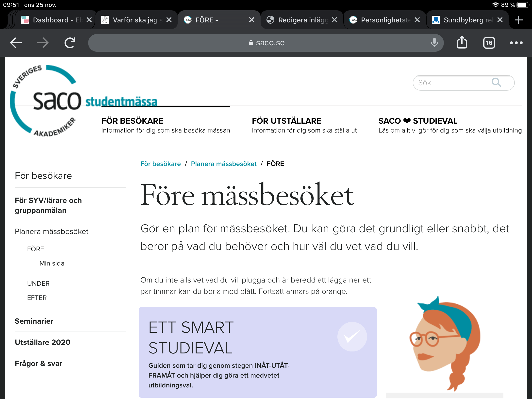Viewport: 532px width, 399px height.
Task: Click the search magnifier icon
Action: [x=496, y=83]
